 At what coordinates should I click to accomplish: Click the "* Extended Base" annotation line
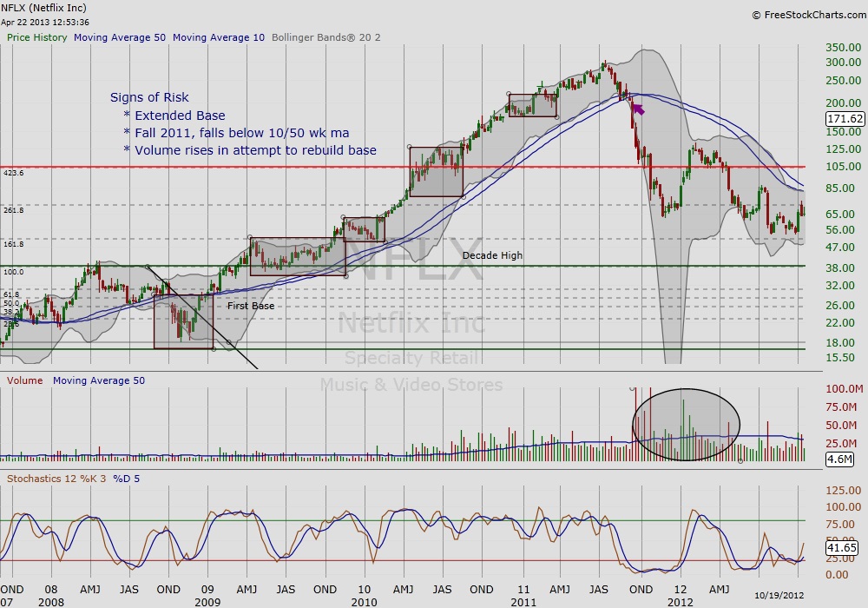[174, 116]
